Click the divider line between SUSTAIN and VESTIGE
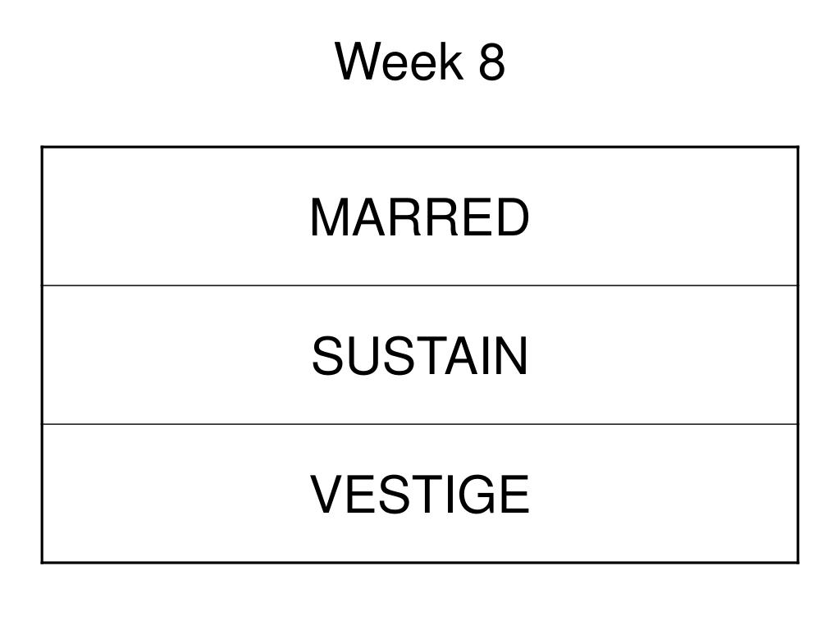This screenshot has width=840, height=630. click(x=420, y=424)
